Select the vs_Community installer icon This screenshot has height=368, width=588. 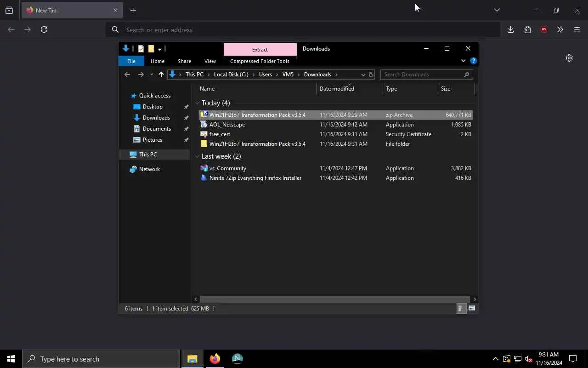[204, 168]
